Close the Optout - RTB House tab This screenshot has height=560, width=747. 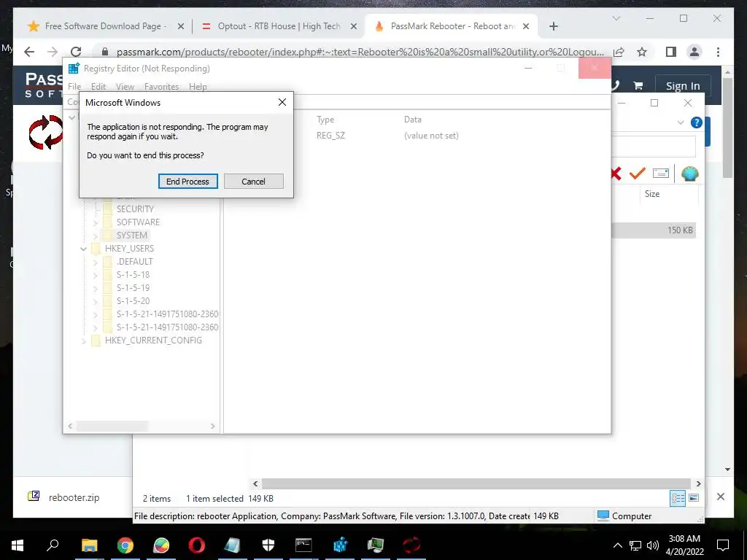pos(354,26)
